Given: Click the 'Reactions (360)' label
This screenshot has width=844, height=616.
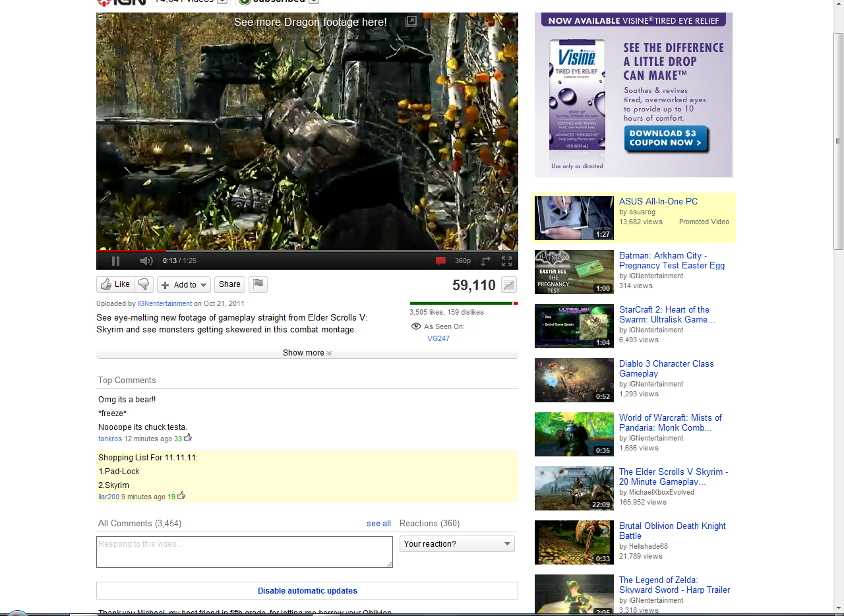Looking at the screenshot, I should (430, 524).
